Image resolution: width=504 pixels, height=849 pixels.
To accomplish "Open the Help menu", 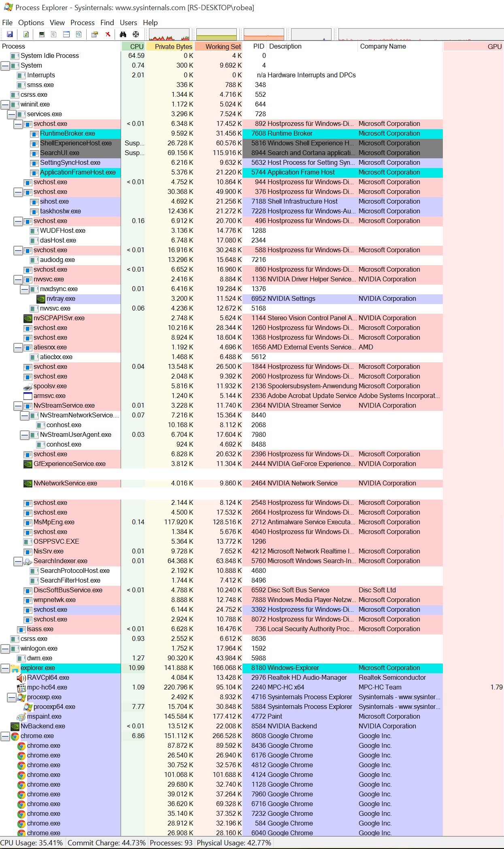I will [x=150, y=23].
